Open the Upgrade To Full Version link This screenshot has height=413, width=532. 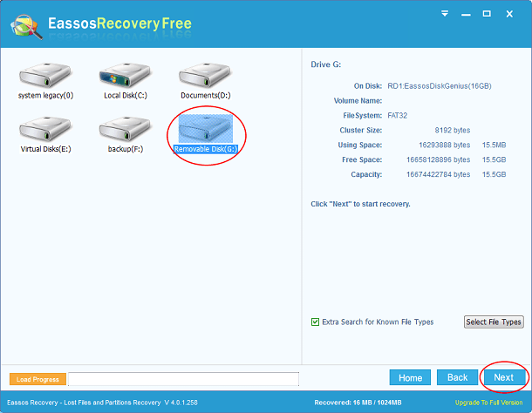click(x=488, y=403)
